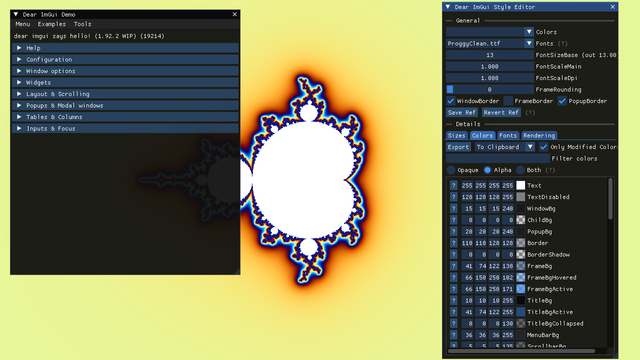The image size is (640, 360).
Task: Switch to the Rendering tab
Action: tap(539, 136)
